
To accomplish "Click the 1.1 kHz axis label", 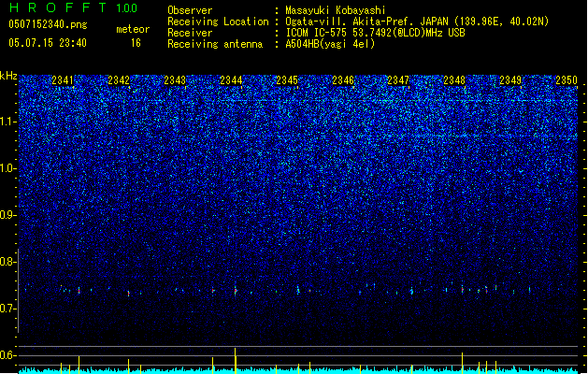I will 7,122.
